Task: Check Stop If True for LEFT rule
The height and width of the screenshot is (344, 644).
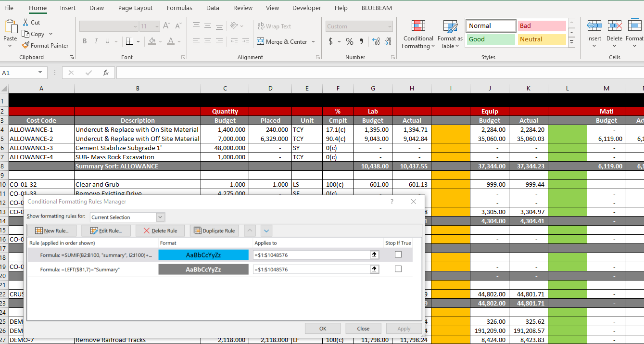Action: click(x=398, y=269)
